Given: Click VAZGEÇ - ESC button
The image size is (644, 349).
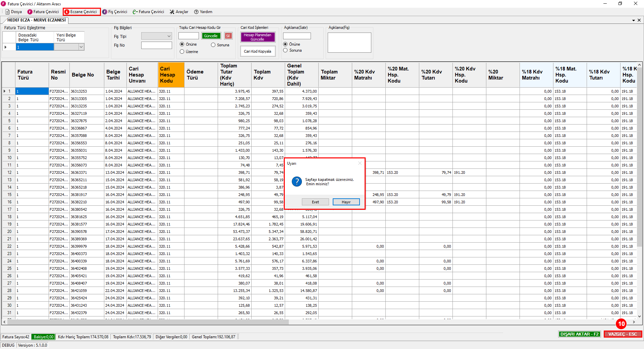Looking at the screenshot, I should (623, 334).
